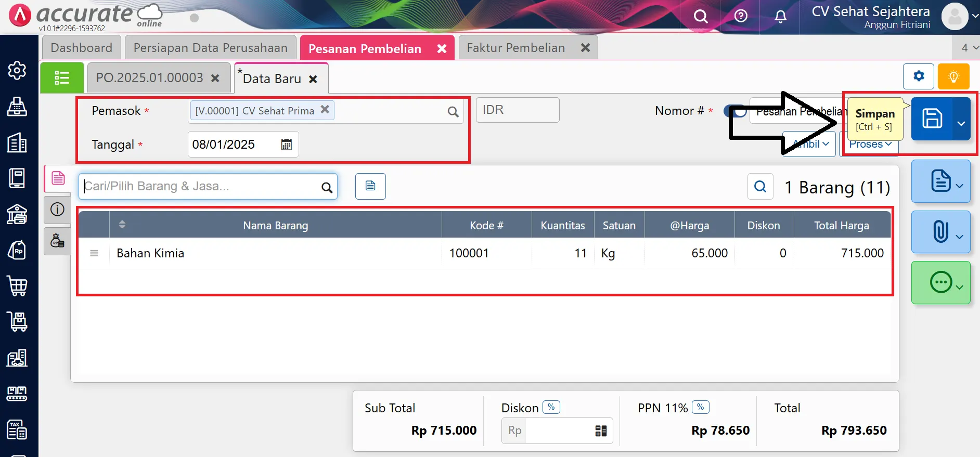Toggle the Nomor automatic numbering switch
The height and width of the screenshot is (457, 980).
(x=736, y=111)
